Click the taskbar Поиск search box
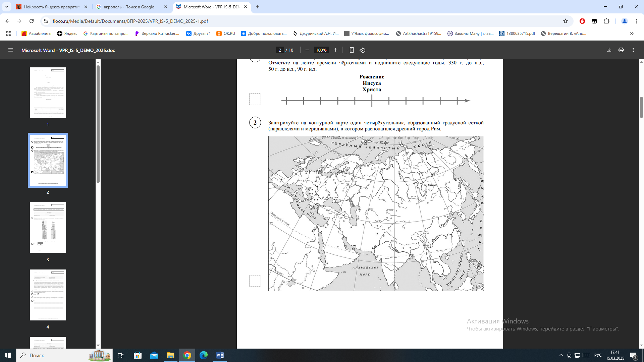 (64, 355)
